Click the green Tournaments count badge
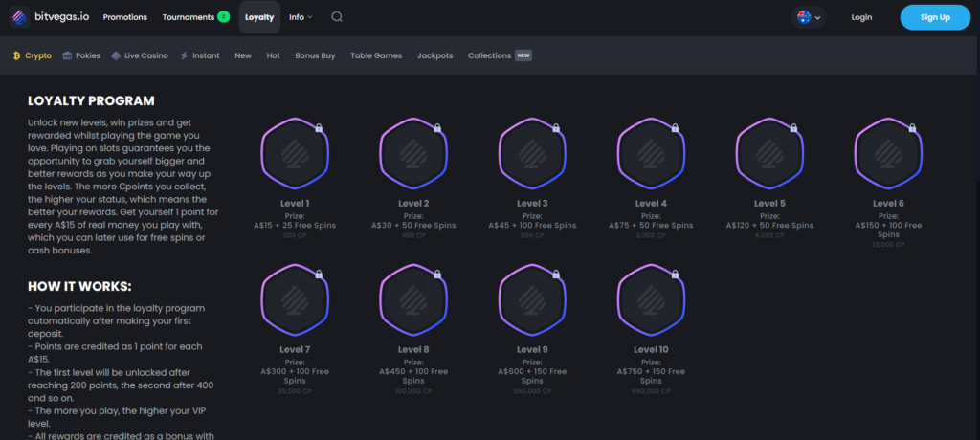 (224, 17)
